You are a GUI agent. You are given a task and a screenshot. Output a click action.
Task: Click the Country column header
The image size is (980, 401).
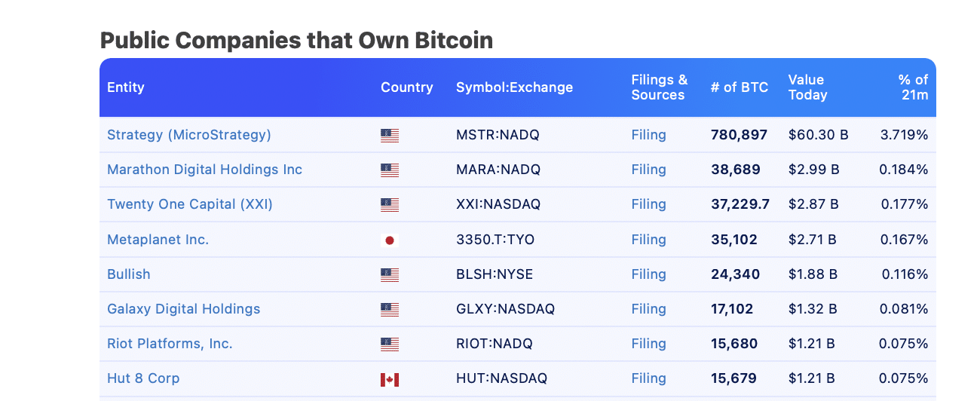(406, 87)
